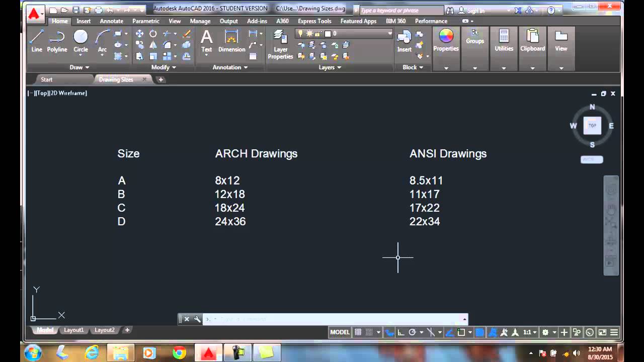This screenshot has width=644, height=362.
Task: Click the Insert block icon
Action: click(x=404, y=41)
